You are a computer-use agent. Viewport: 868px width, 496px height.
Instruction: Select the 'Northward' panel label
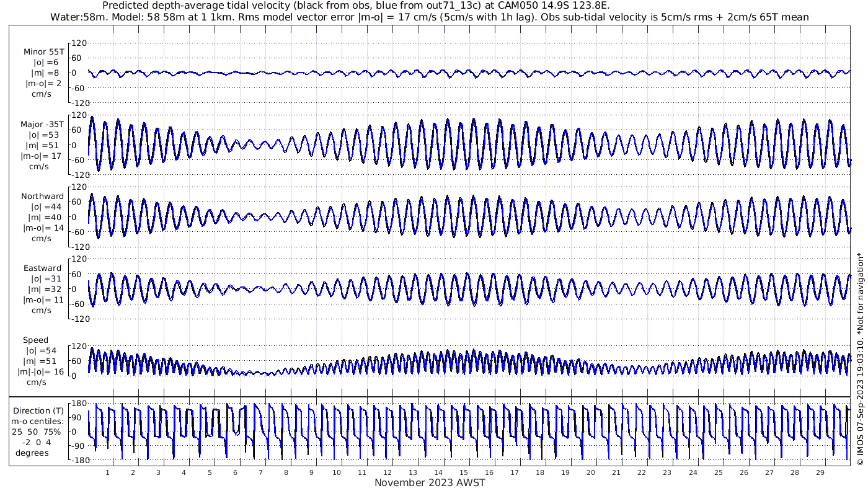coord(42,197)
